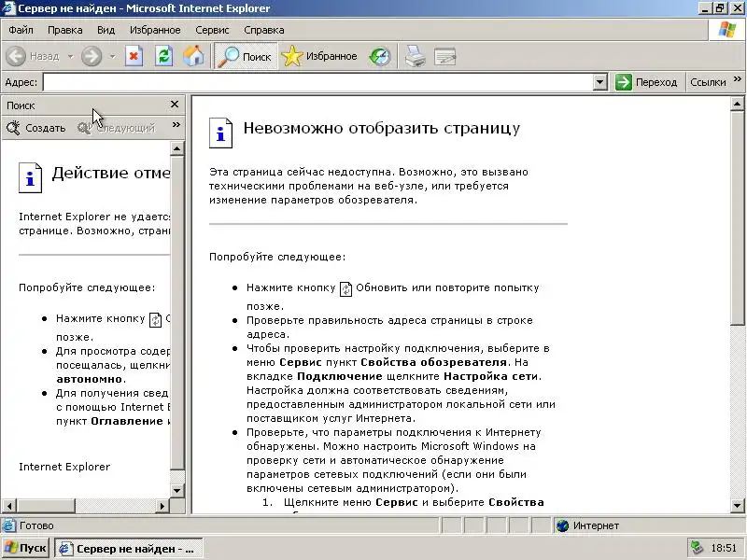The image size is (747, 560).
Task: Open the Back history dropdown arrow
Action: coord(71,56)
